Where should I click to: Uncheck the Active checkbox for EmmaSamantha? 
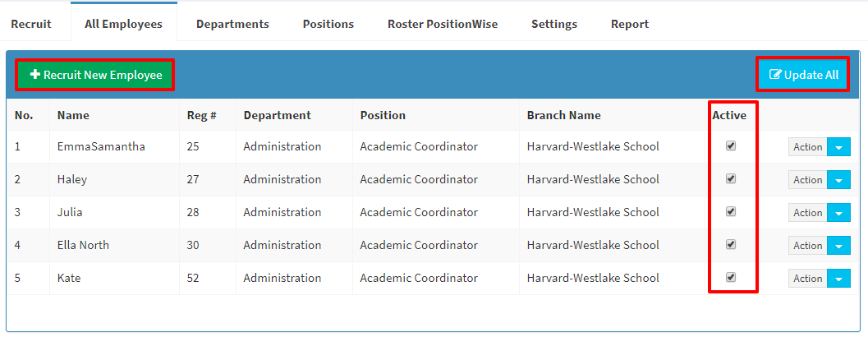point(731,145)
